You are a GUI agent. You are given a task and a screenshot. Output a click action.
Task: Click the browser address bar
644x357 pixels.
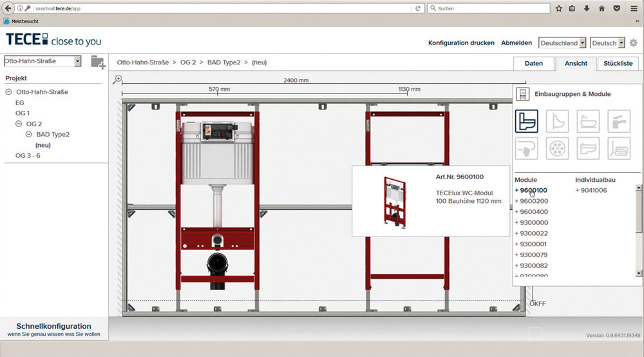point(222,8)
